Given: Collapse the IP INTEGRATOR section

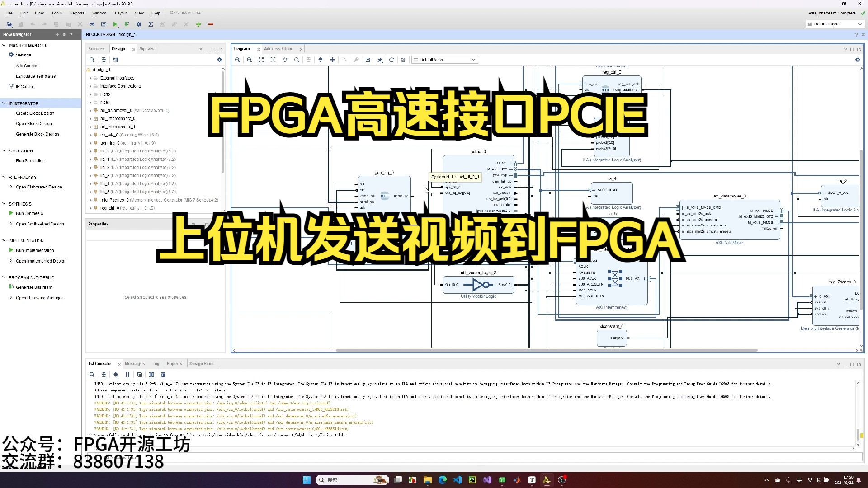Looking at the screenshot, I should pyautogui.click(x=4, y=103).
